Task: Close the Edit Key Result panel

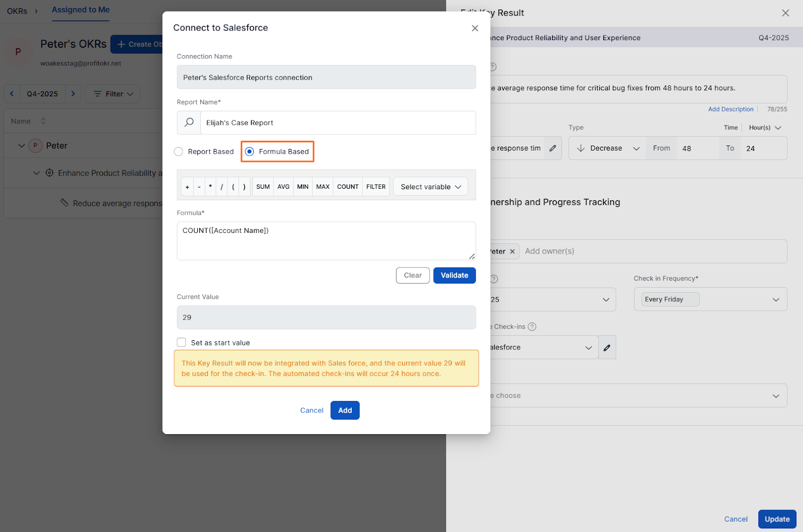Action: point(785,13)
